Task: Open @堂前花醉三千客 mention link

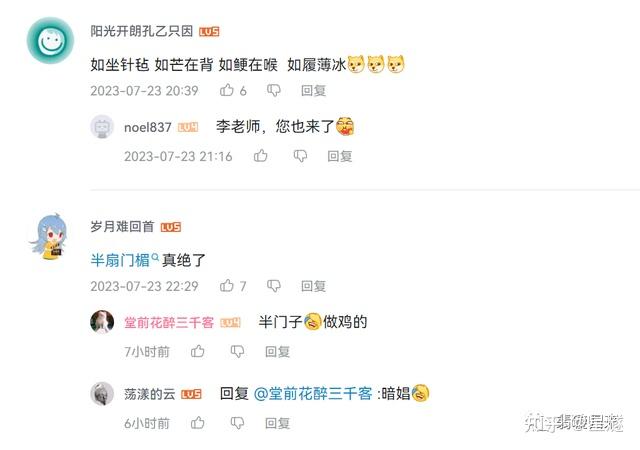Action: tap(313, 394)
